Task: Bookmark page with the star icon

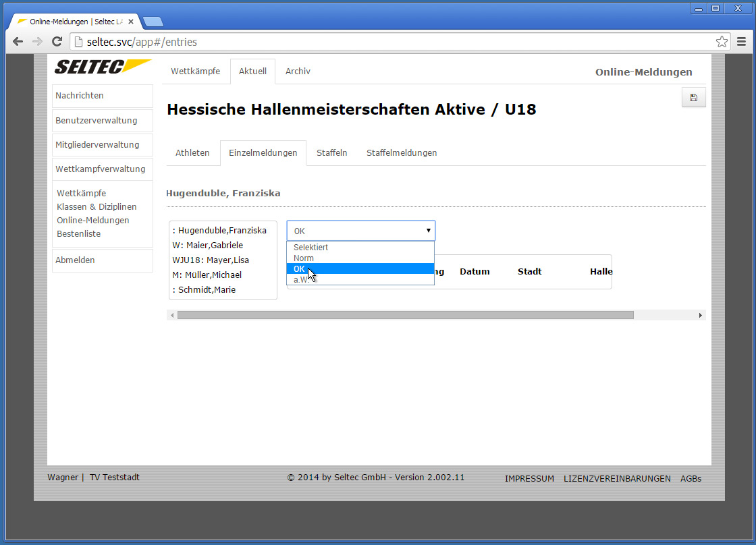Action: tap(722, 42)
